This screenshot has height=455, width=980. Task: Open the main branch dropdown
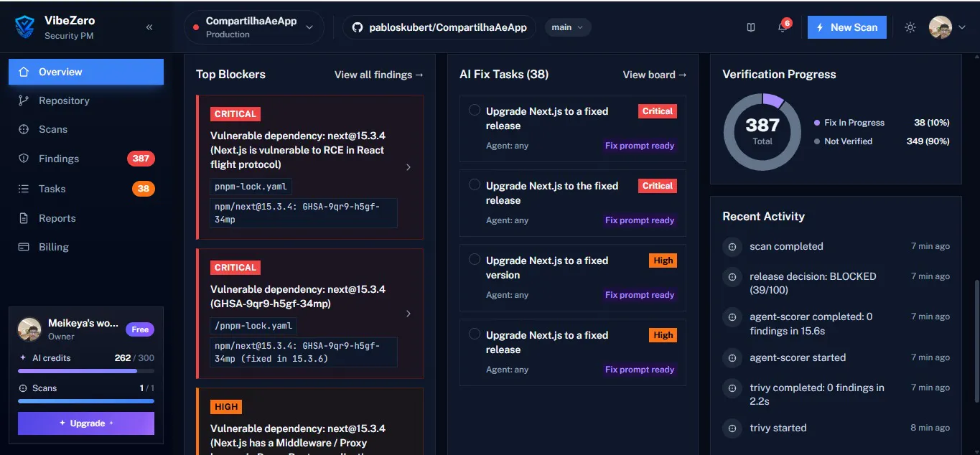[x=568, y=27]
